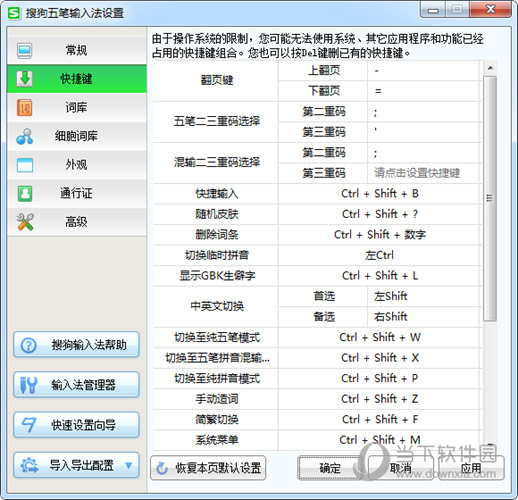
Task: Close the 搜狗五笔输入法设置 window
Action: tap(491, 9)
